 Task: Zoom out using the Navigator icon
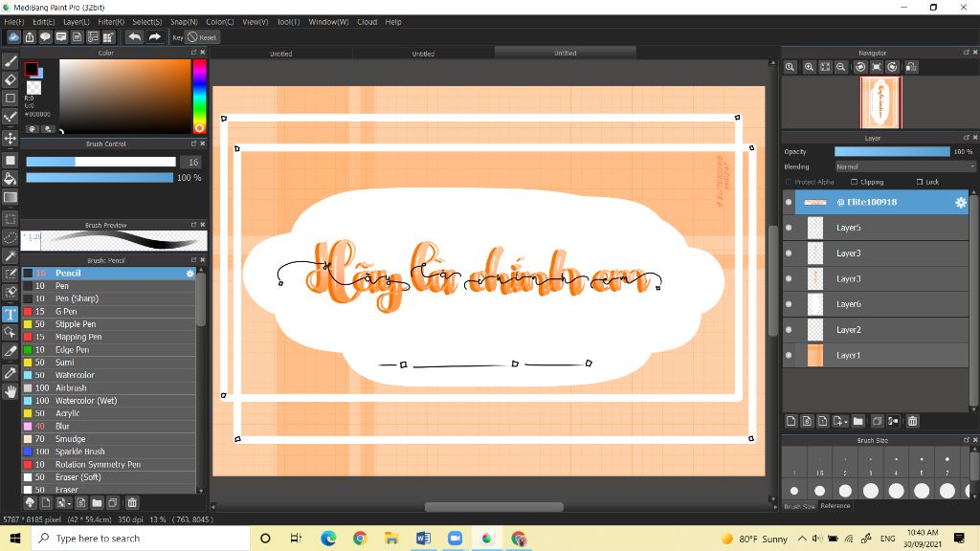[841, 67]
